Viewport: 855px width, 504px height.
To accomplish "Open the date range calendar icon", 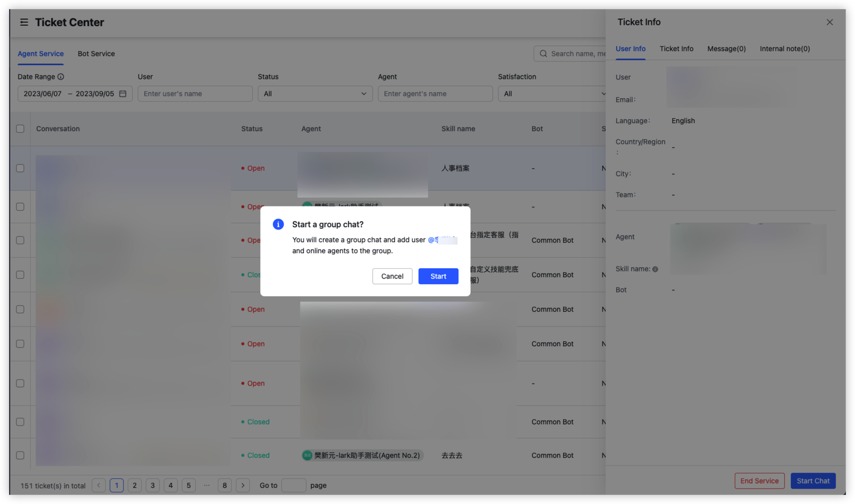I will (x=123, y=94).
